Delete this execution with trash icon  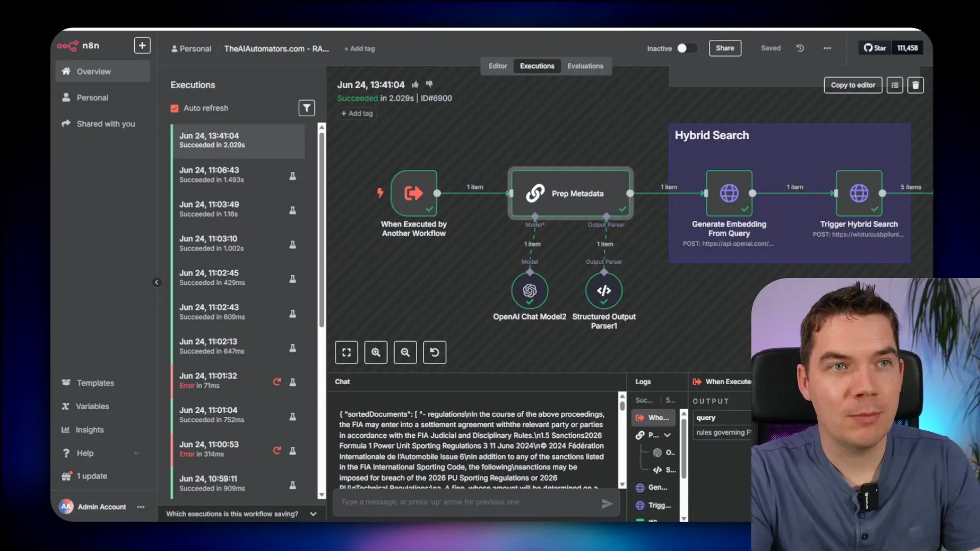[x=915, y=85]
